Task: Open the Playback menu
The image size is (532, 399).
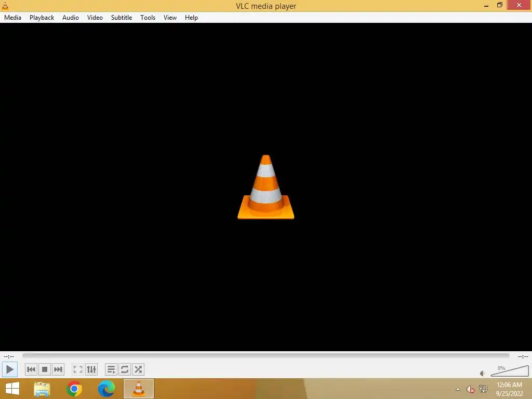Action: tap(42, 18)
